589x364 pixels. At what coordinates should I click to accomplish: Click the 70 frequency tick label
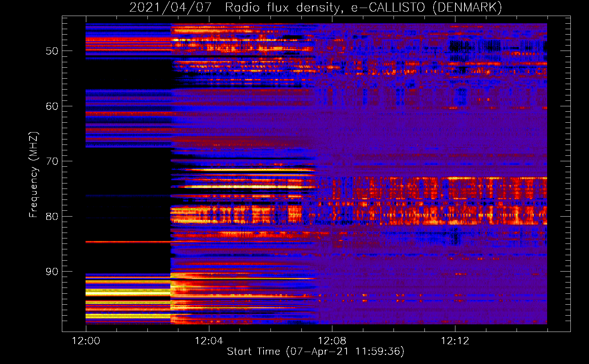(x=52, y=161)
